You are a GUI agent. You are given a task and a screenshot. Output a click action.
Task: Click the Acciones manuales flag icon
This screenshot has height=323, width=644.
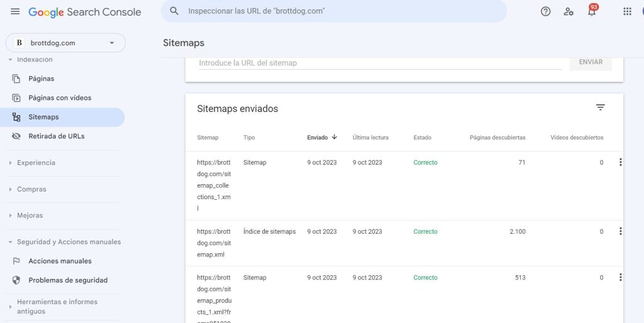point(16,261)
